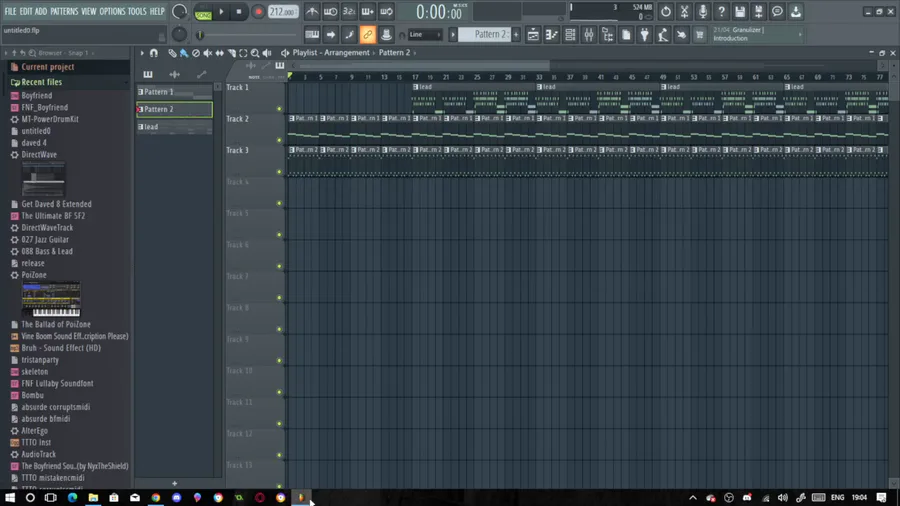Image resolution: width=900 pixels, height=506 pixels.
Task: Open playlist options menu arrow
Action: click(x=142, y=53)
